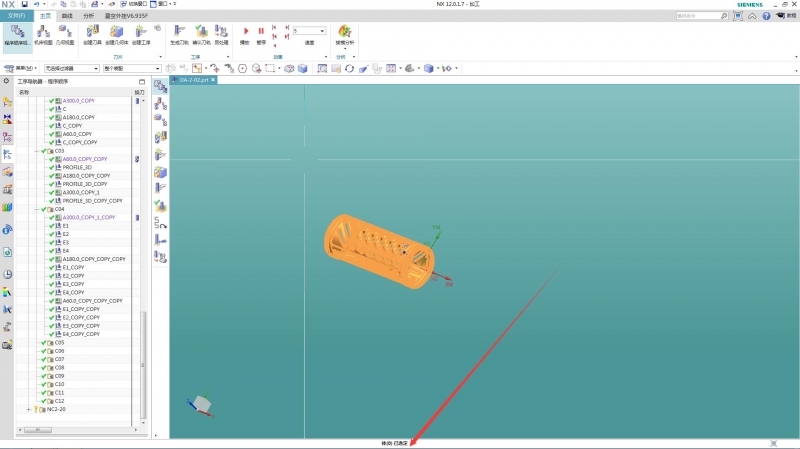Open the Window (窗口) menu button

[x=163, y=4]
